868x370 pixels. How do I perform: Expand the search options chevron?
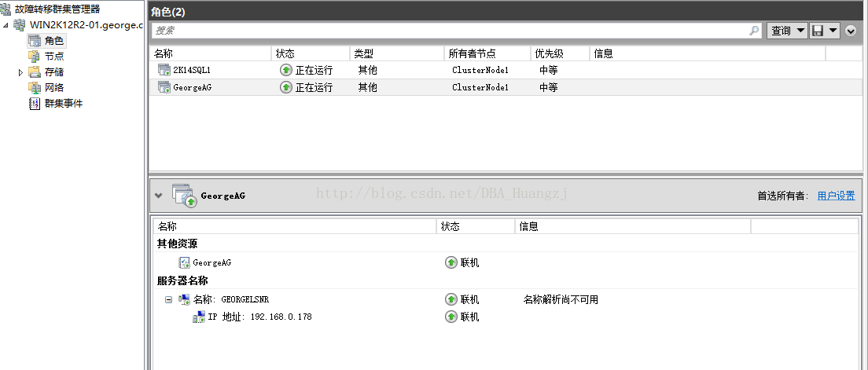coord(851,31)
